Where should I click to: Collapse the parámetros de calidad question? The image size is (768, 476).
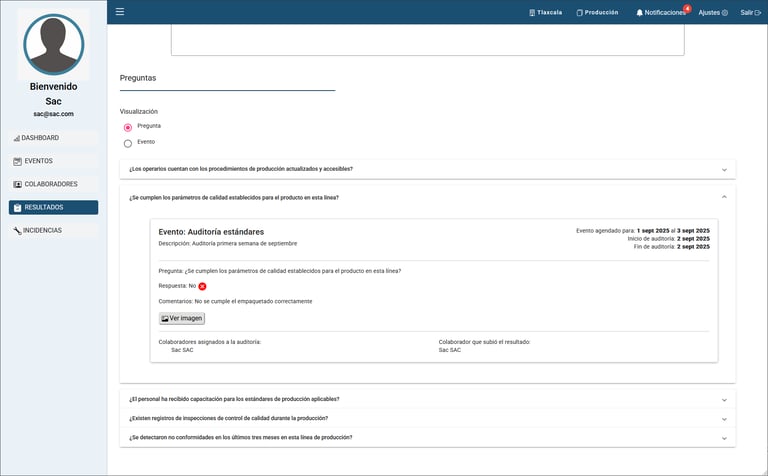click(x=428, y=197)
